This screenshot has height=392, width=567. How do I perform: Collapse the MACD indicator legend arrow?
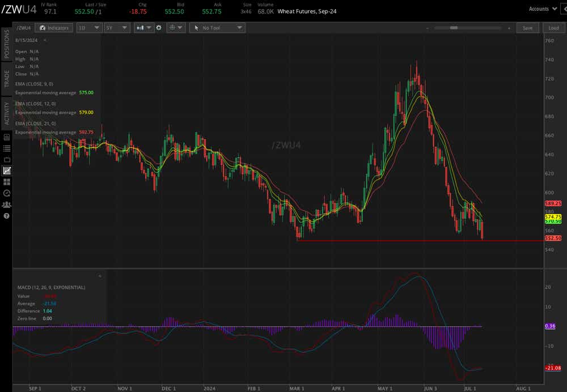[100, 276]
